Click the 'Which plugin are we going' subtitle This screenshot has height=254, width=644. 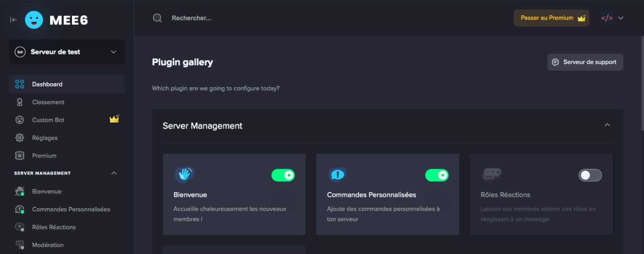pyautogui.click(x=216, y=88)
